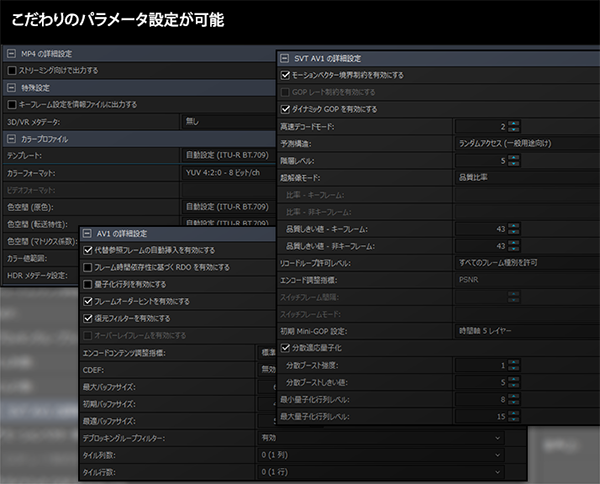Open the タイル行数 dropdown

(x=381, y=472)
